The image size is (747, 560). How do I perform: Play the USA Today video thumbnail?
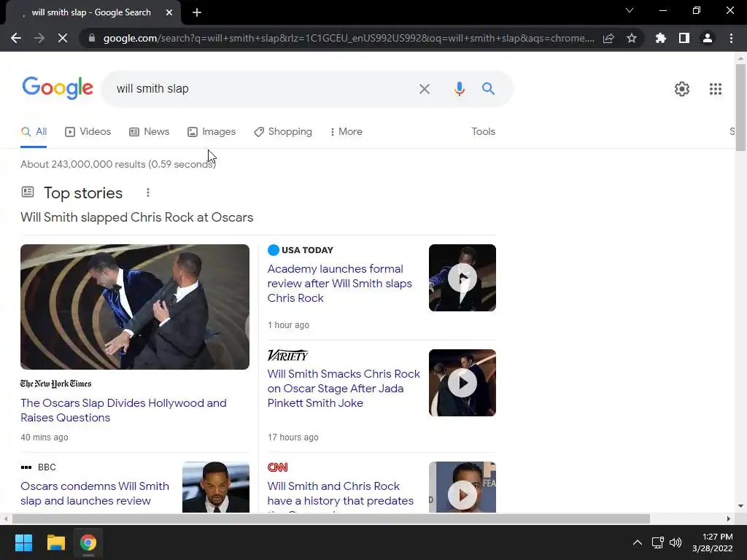coord(462,278)
